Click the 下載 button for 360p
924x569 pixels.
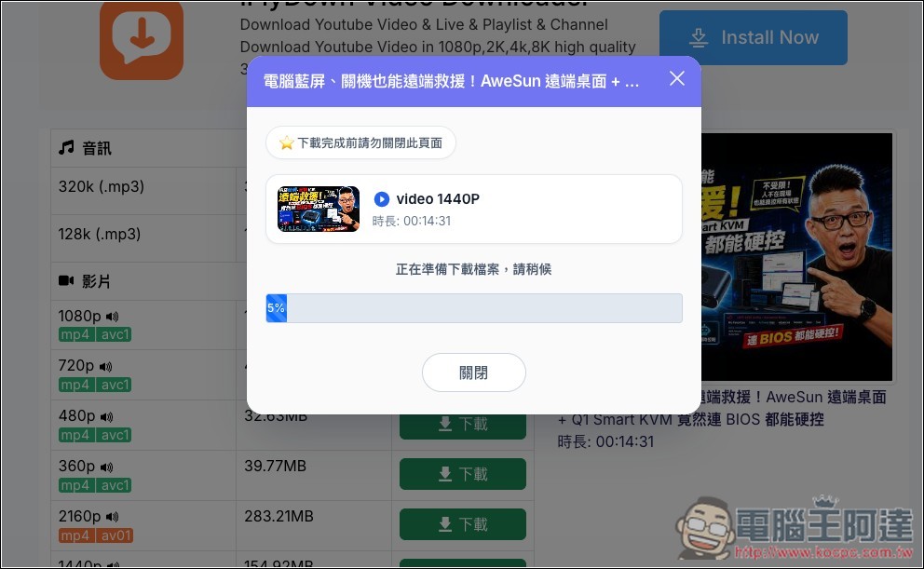[x=463, y=474]
